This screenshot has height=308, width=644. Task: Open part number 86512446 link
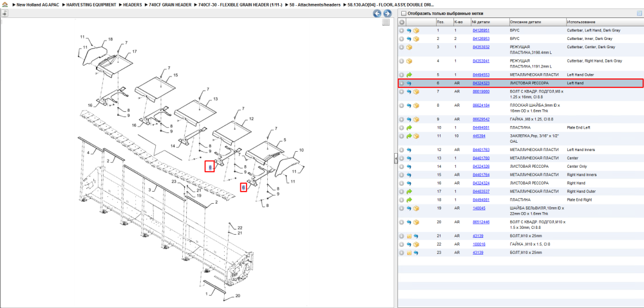pyautogui.click(x=481, y=222)
